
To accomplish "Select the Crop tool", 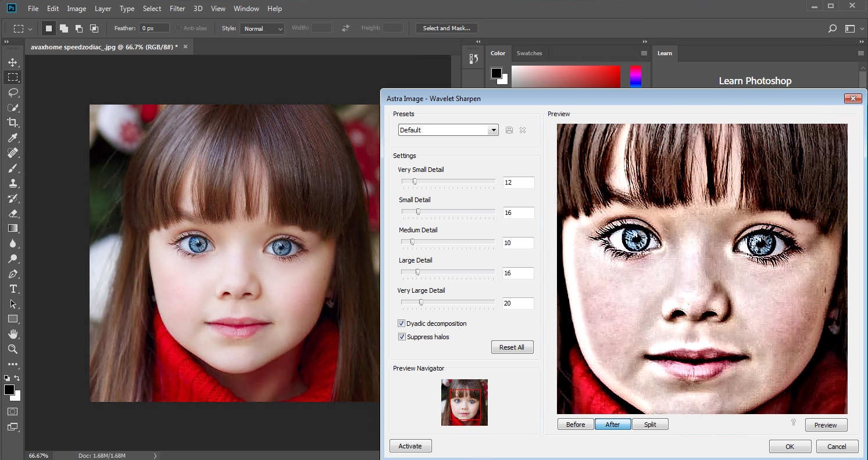I will (13, 123).
